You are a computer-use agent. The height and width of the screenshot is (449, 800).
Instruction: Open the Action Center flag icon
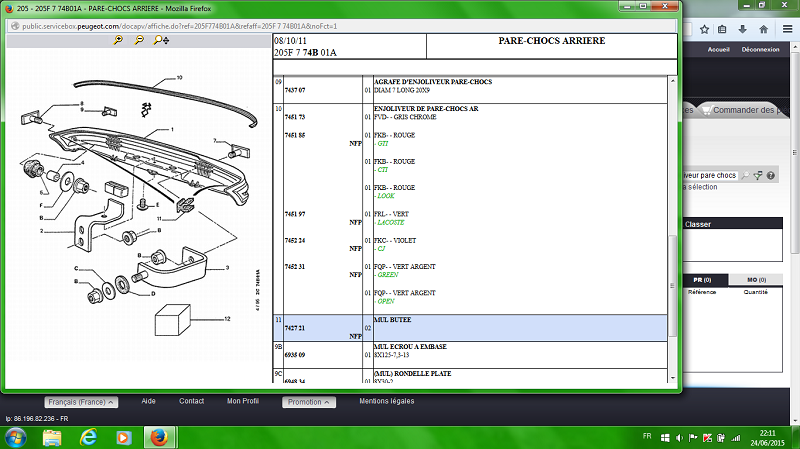tap(693, 438)
